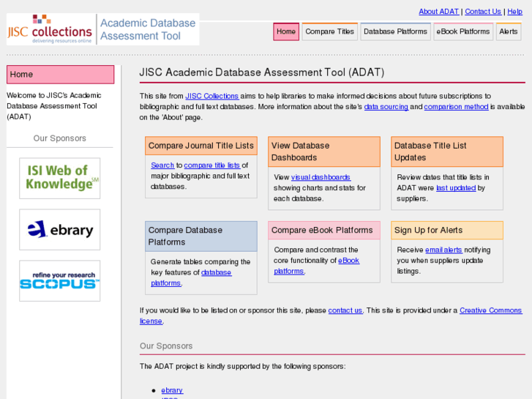Click the contact us link in sponsor paragraph
The image size is (532, 399).
click(x=345, y=310)
